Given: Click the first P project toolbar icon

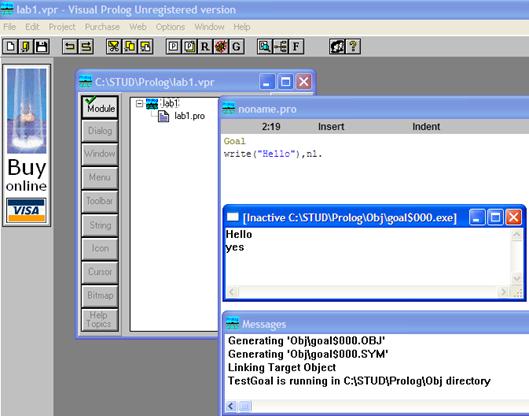Looking at the screenshot, I should (x=173, y=47).
